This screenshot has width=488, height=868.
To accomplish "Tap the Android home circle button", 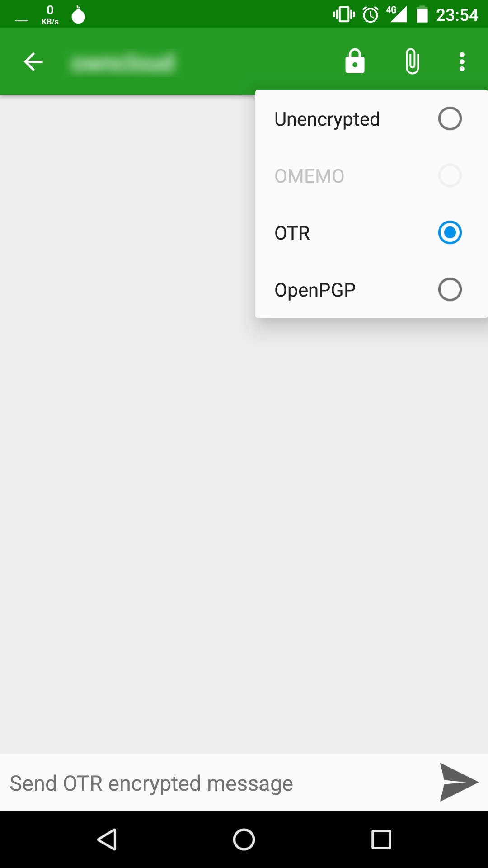I will [x=244, y=840].
